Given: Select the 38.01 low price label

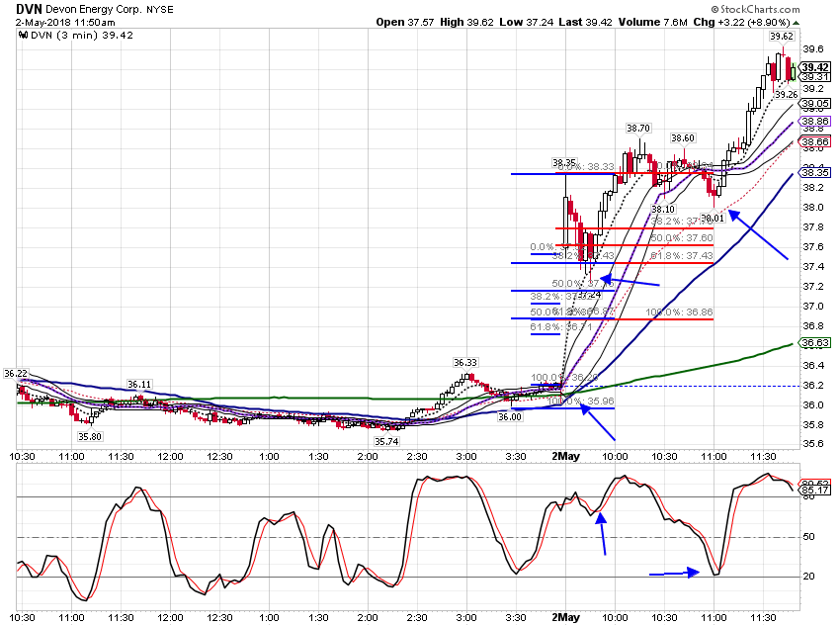Looking at the screenshot, I should tap(712, 218).
